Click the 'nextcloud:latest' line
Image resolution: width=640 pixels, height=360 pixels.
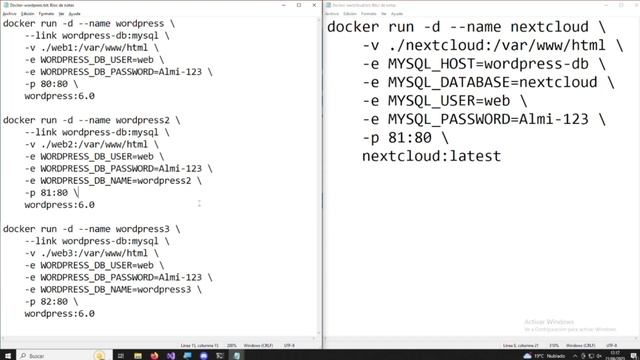pyautogui.click(x=431, y=156)
